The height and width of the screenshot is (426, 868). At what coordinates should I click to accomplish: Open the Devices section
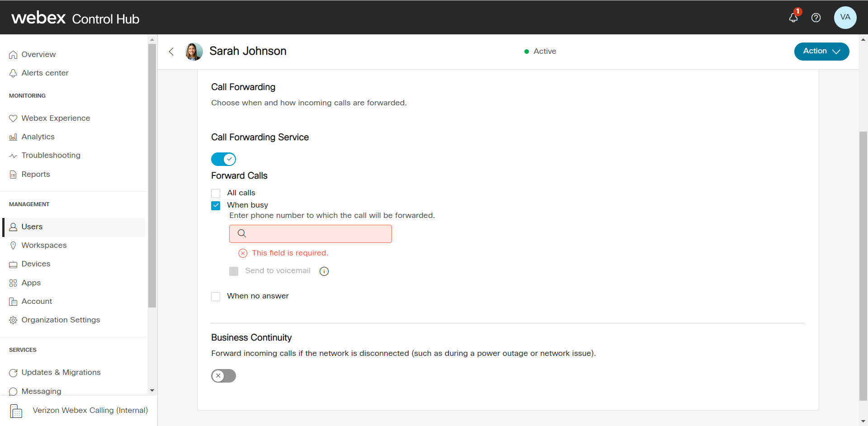tap(36, 264)
